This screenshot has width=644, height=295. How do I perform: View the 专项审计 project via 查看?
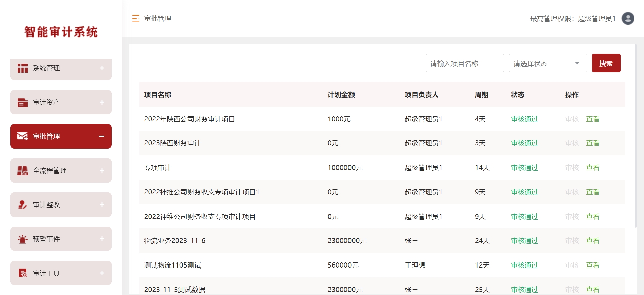592,168
